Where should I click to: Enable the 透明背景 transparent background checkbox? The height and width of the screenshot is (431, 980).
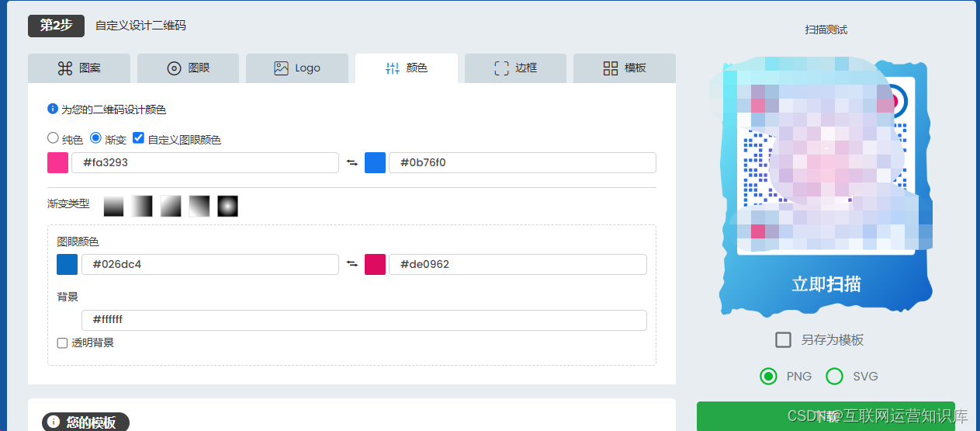[62, 343]
